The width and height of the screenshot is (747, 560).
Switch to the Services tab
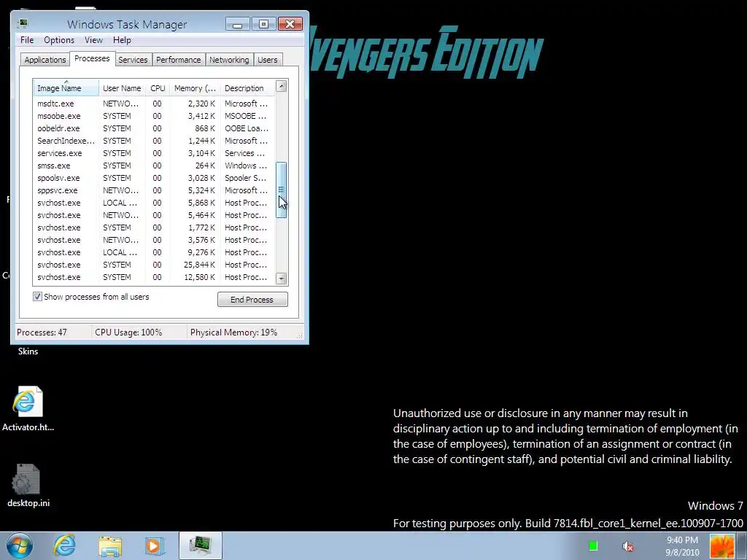tap(133, 60)
